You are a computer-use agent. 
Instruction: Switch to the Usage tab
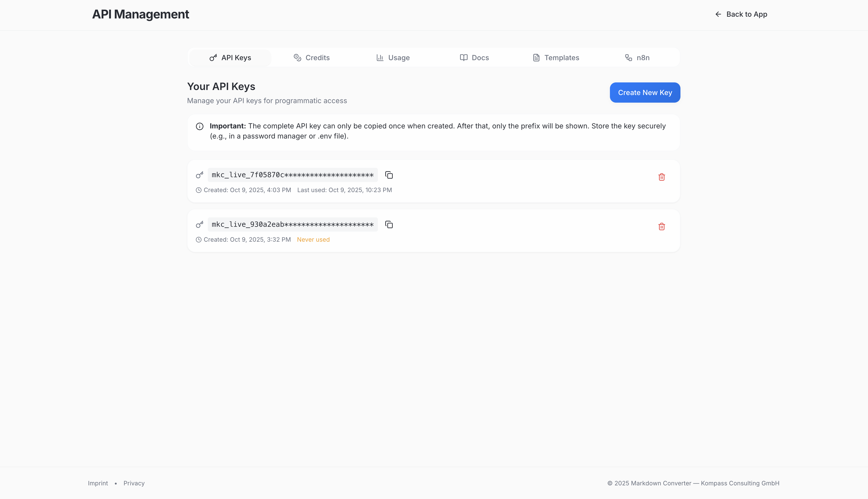[393, 58]
